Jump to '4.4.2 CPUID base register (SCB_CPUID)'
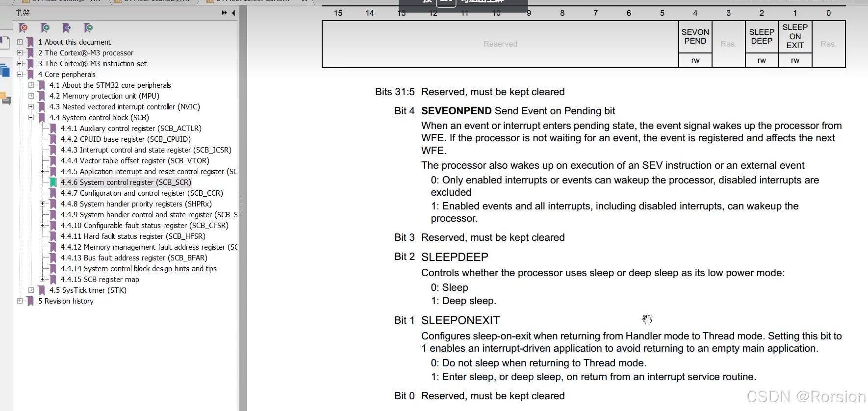868x411 pixels. 126,139
